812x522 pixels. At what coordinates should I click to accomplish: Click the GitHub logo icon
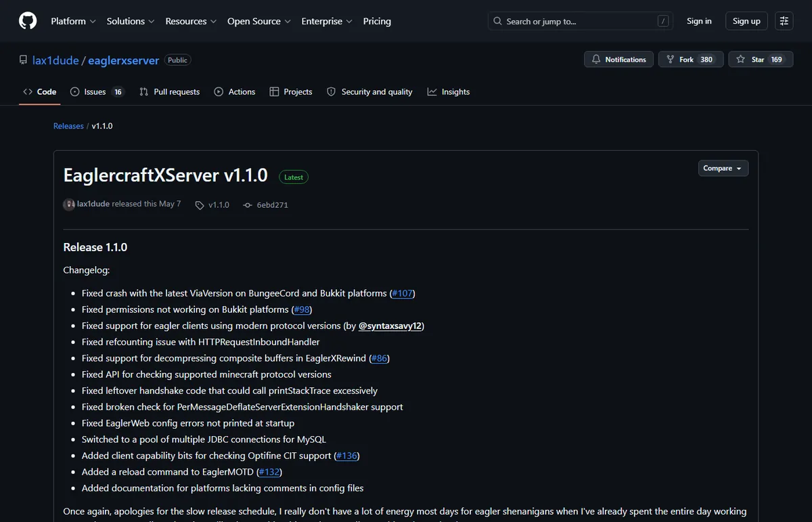(x=28, y=21)
